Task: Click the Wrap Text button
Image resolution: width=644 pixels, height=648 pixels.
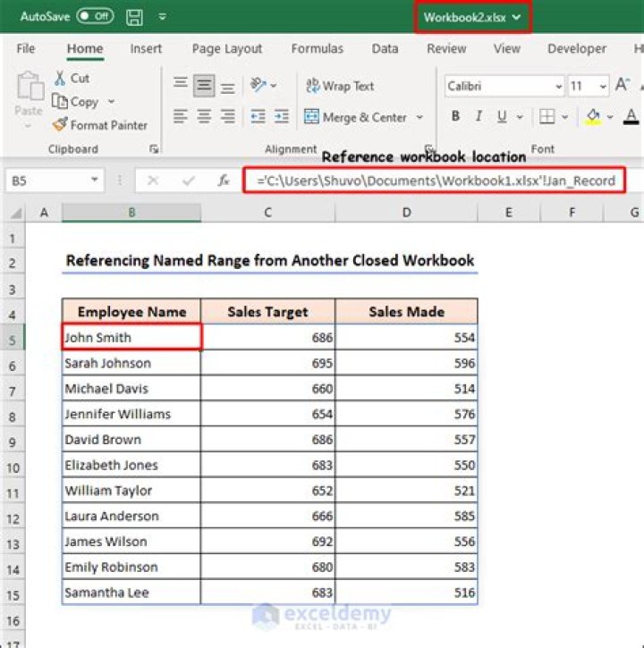Action: tap(340, 86)
